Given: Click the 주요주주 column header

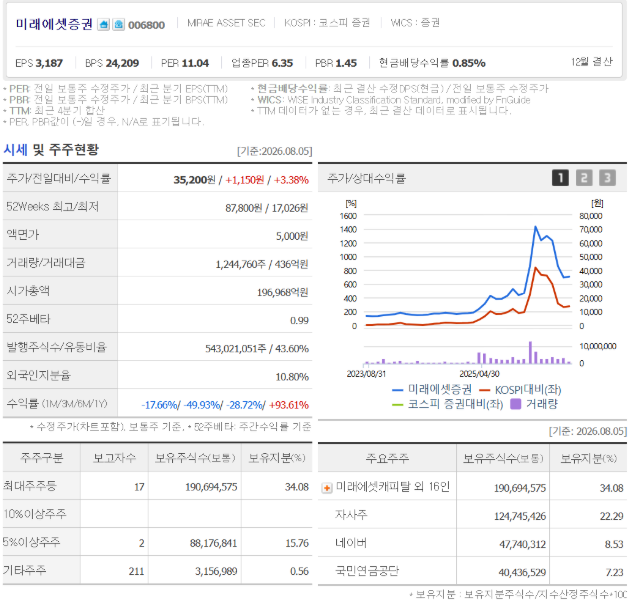Looking at the screenshot, I should click(387, 458).
